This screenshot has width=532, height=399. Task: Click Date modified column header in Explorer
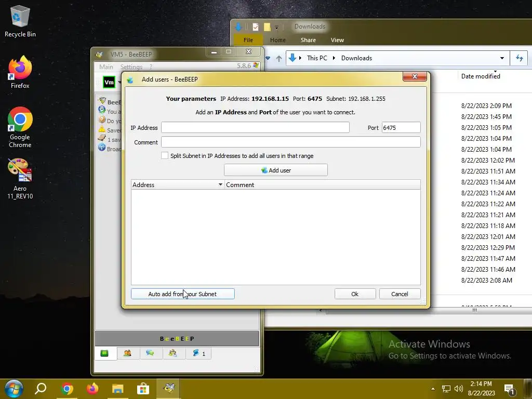481,76
